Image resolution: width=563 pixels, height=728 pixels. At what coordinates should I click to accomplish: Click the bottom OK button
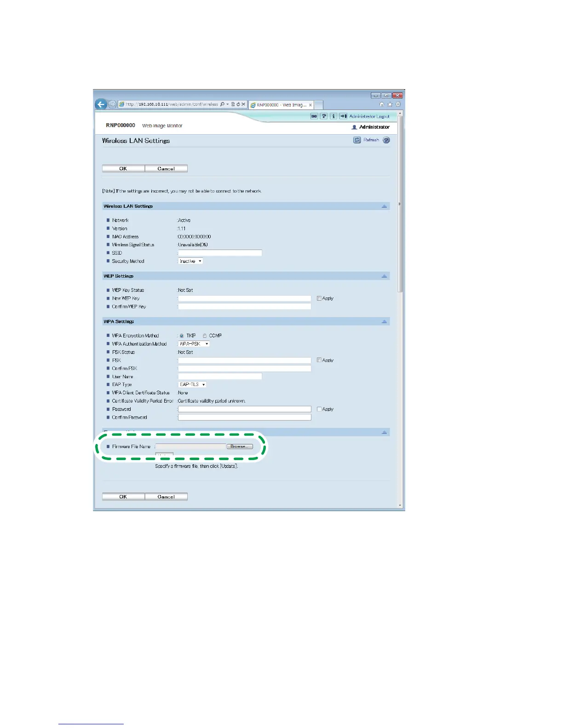coord(123,497)
